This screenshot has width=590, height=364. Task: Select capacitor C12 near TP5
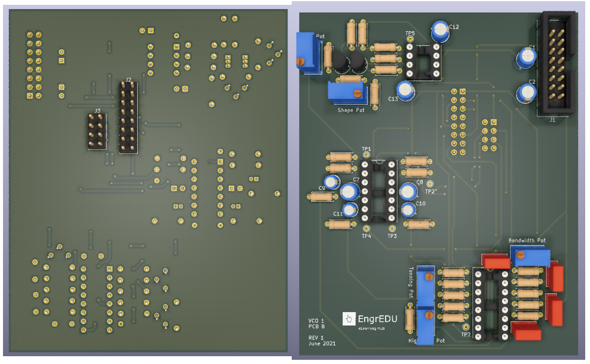pos(440,29)
